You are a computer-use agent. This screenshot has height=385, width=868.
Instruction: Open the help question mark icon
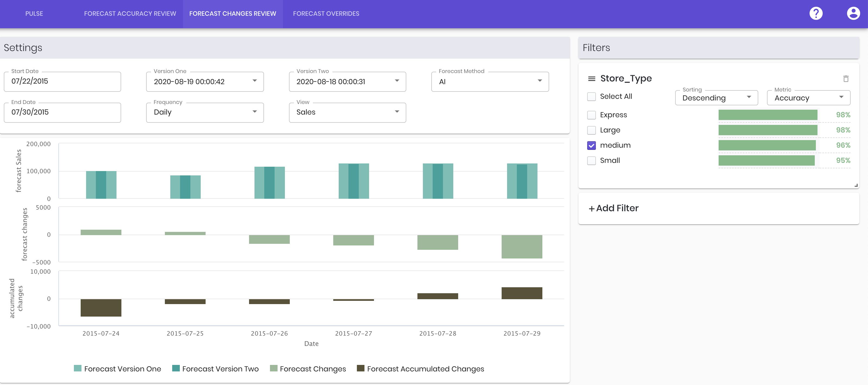[x=816, y=14]
